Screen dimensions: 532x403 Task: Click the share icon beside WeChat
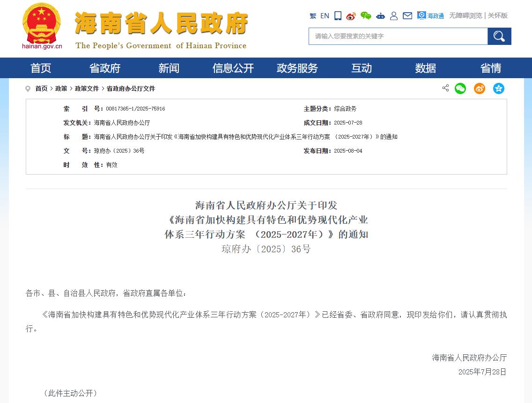tap(445, 88)
